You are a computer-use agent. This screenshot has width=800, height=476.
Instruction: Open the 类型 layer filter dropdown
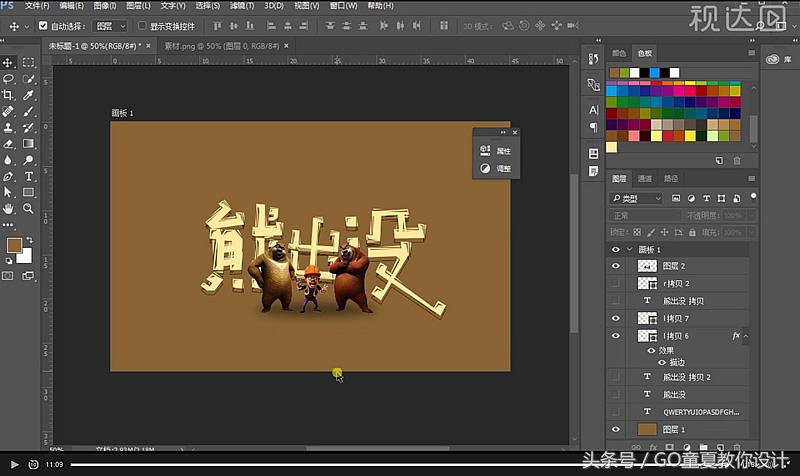coord(636,198)
